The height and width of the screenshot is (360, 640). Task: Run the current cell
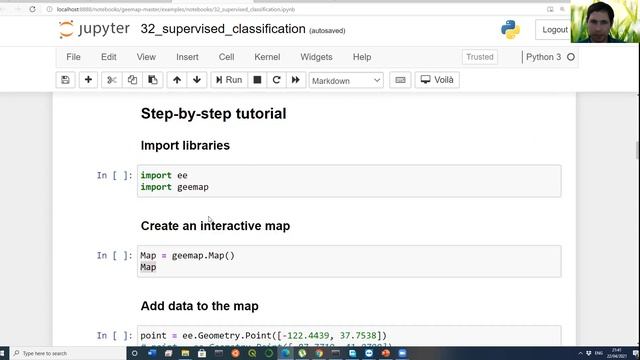click(229, 80)
